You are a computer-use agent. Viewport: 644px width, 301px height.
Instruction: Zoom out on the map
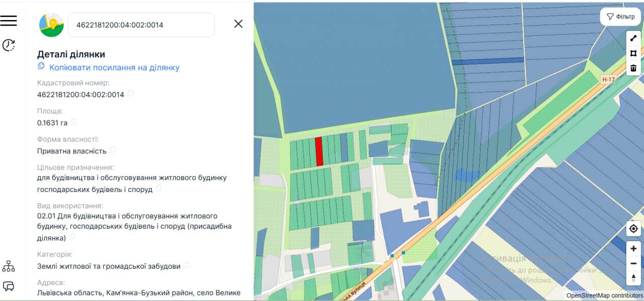(633, 263)
